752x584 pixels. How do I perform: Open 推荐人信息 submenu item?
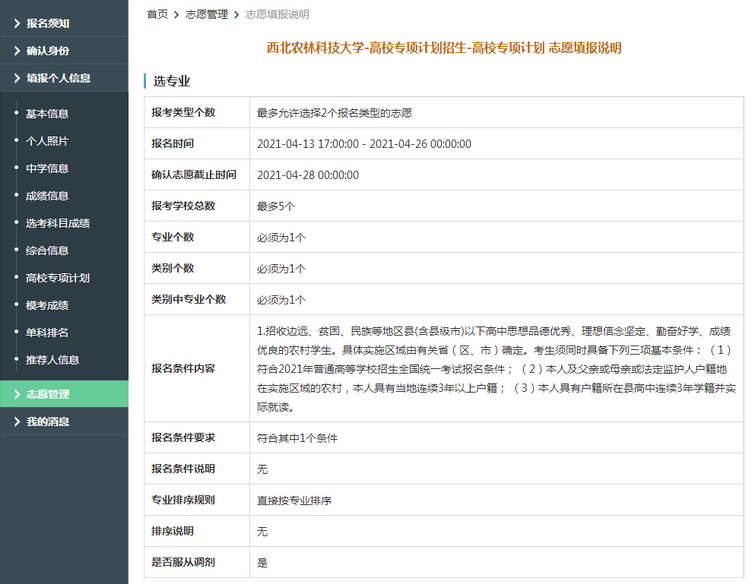(x=52, y=360)
